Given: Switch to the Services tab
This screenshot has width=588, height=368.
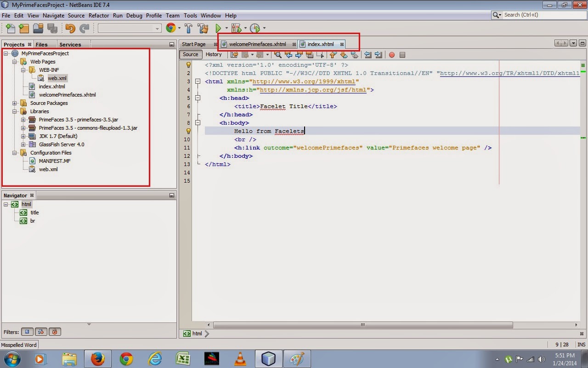Looking at the screenshot, I should (x=70, y=45).
